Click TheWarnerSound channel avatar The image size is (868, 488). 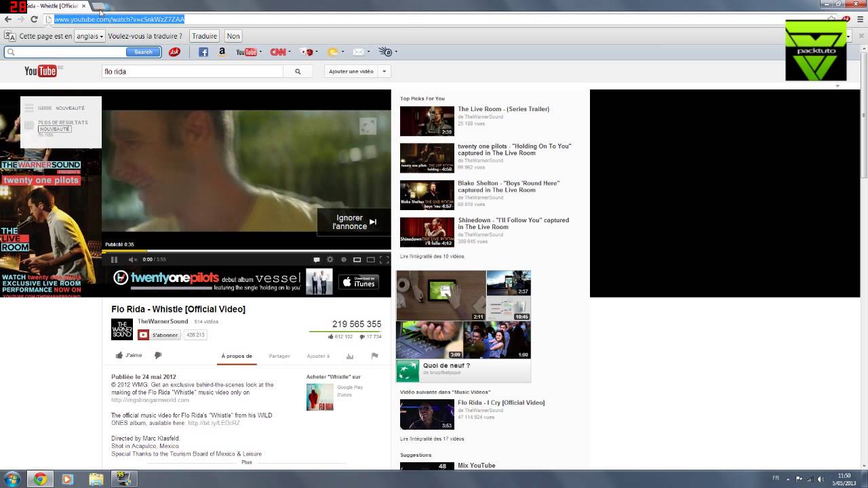(122, 329)
